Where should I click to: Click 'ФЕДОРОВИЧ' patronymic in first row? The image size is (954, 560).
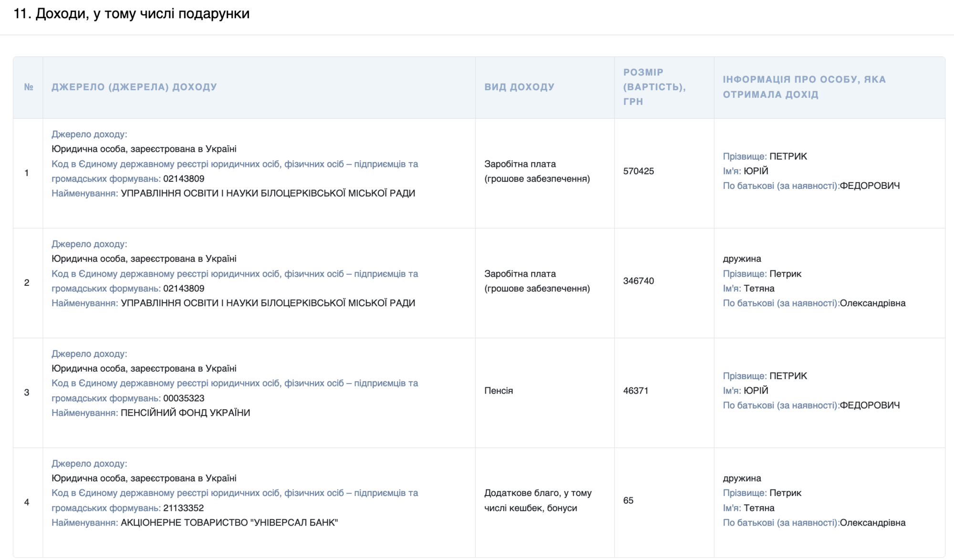(x=870, y=186)
